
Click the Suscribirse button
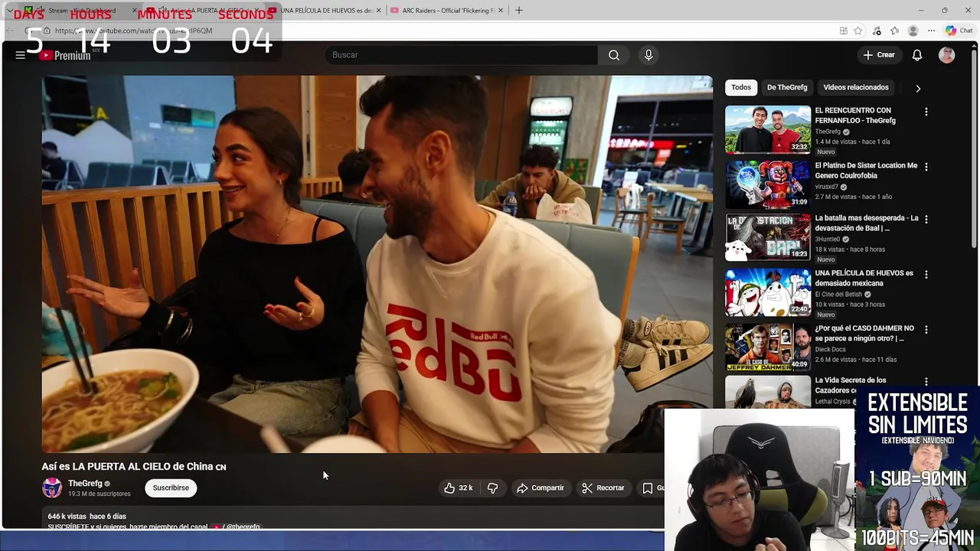pos(171,487)
